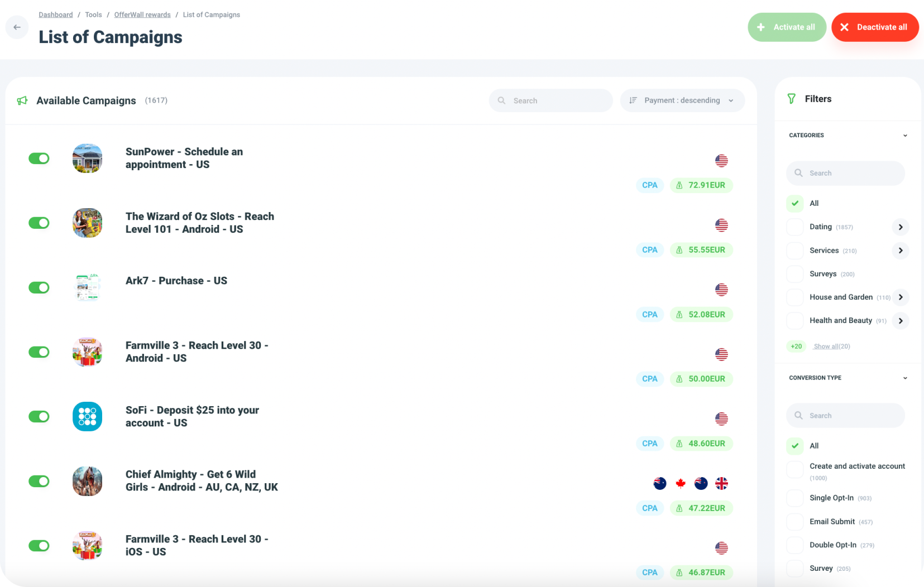Viewport: 924px width, 587px height.
Task: Collapse the Conversion Type section
Action: (905, 378)
